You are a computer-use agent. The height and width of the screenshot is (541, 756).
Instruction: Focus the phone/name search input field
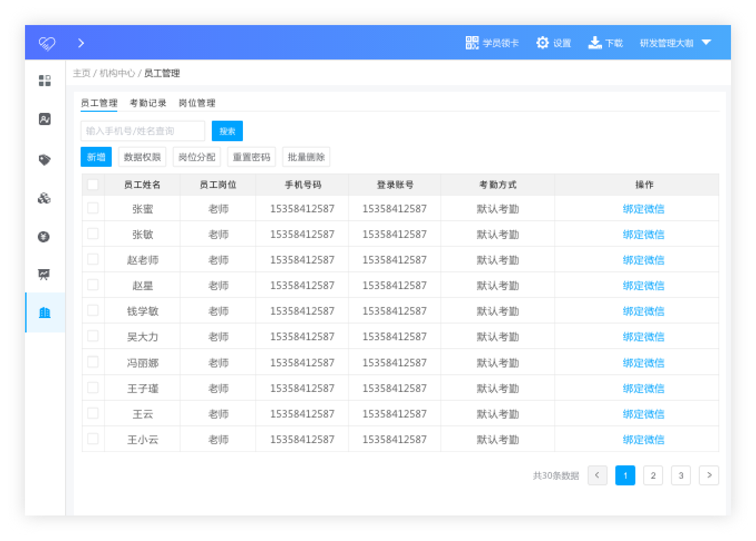point(143,131)
